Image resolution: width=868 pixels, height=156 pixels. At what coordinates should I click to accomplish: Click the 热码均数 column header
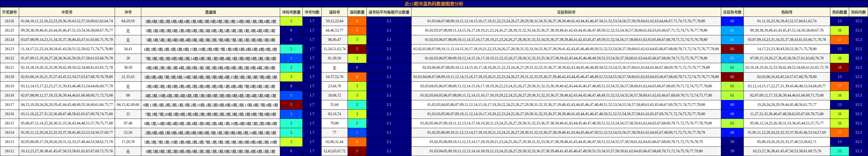858,12
